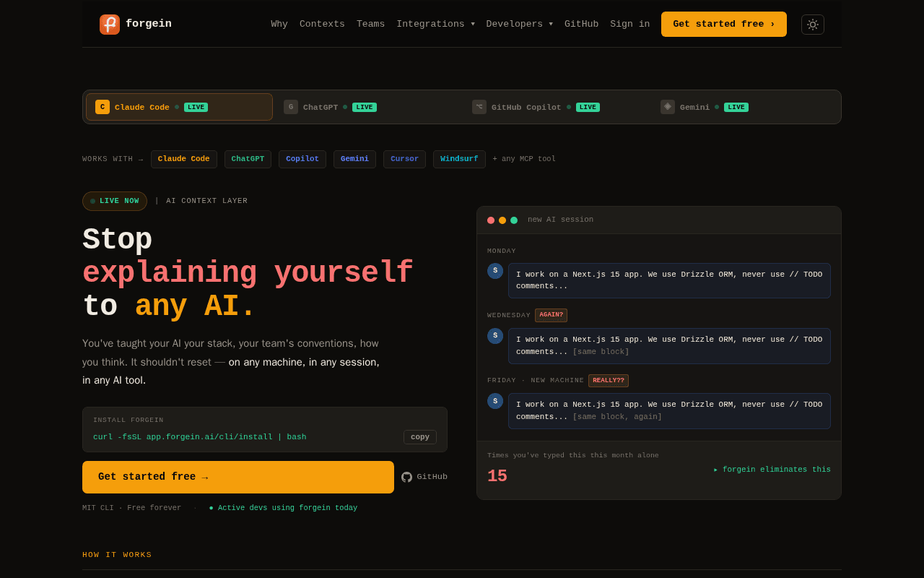Click the avatar beside the Wednesday message

[x=495, y=336]
